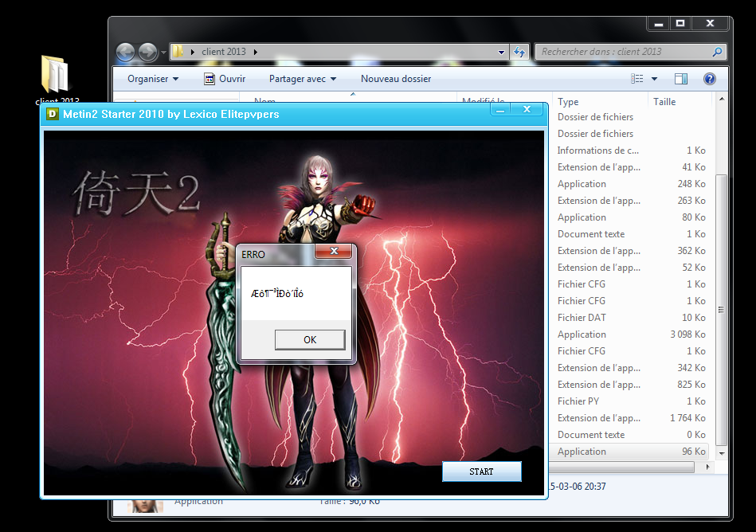Maximize the Explorer window
756x532 pixels.
pyautogui.click(x=680, y=23)
